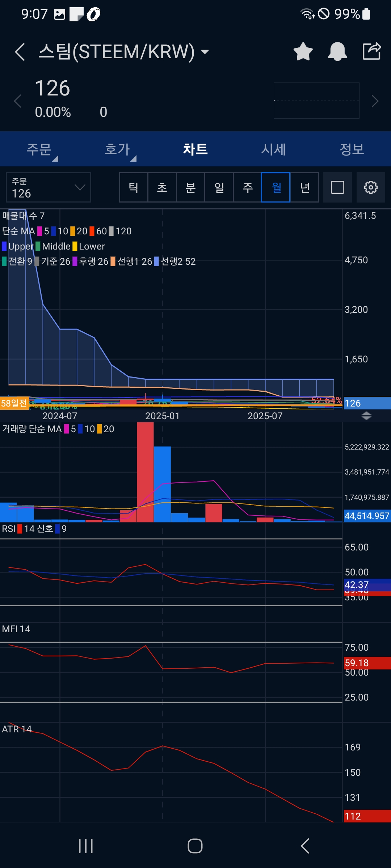Tap the 거래량 단순 MA legend

[32, 429]
